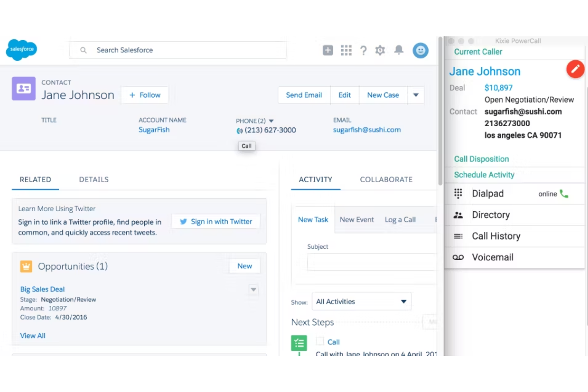Tick the Call task checkbox
Image resolution: width=588 pixels, height=392 pixels.
click(x=320, y=341)
